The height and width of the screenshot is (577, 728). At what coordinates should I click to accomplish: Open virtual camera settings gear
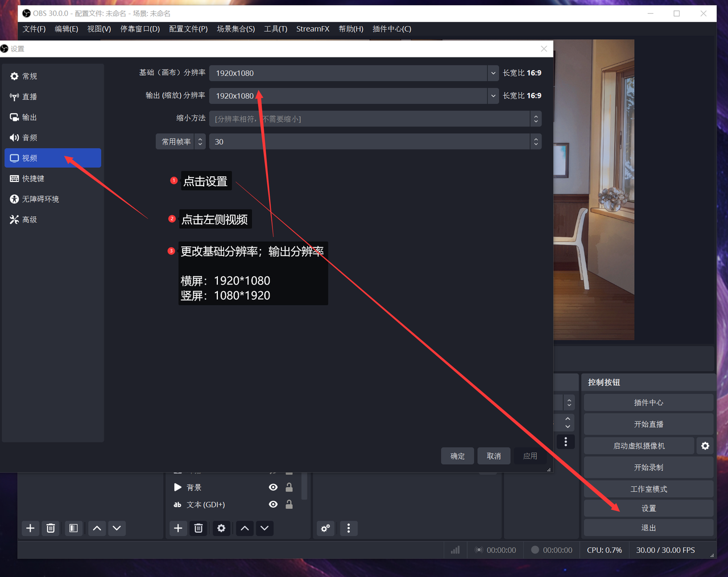[705, 446]
